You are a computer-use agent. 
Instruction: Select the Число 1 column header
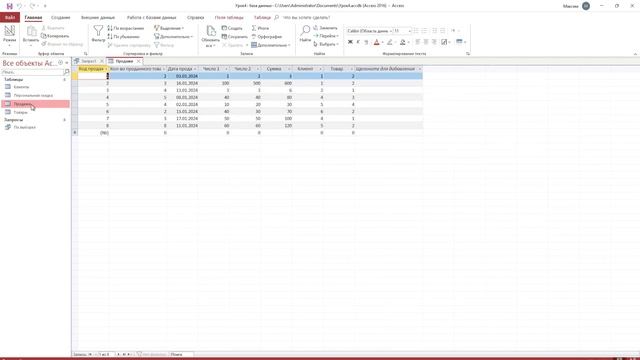tap(211, 69)
